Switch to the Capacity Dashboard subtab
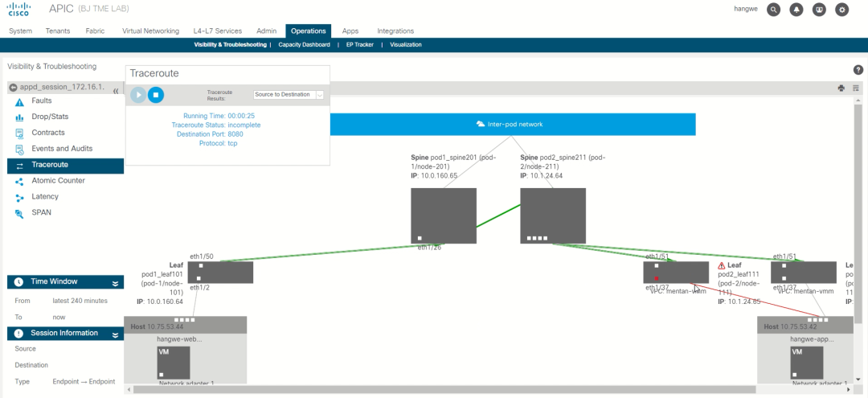Image resolution: width=868 pixels, height=398 pixels. [304, 45]
